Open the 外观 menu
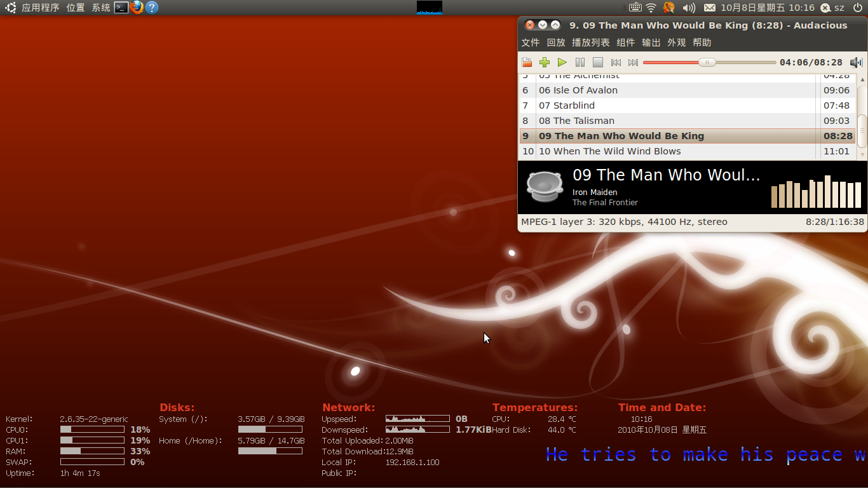Image resolution: width=868 pixels, height=488 pixels. pos(677,43)
